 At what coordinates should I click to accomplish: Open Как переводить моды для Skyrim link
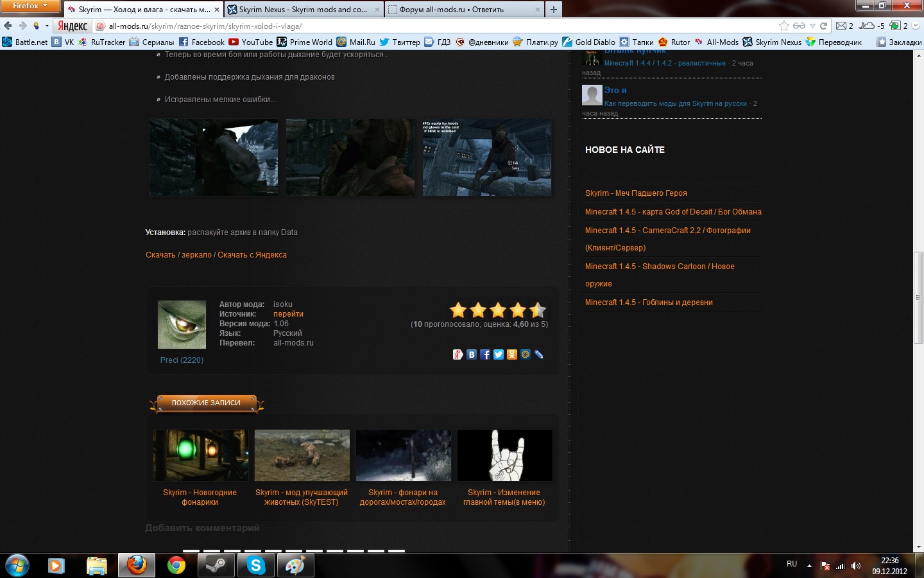pyautogui.click(x=676, y=103)
